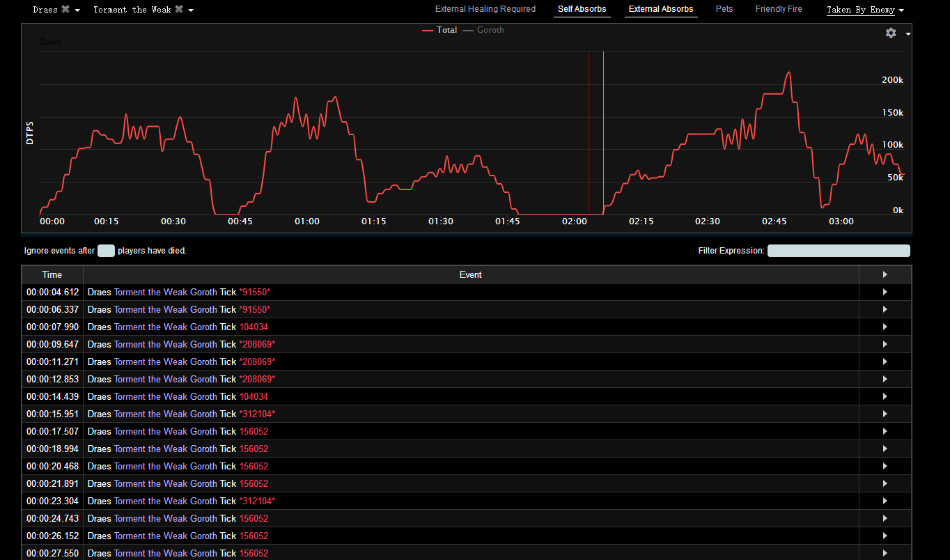Screen dimensions: 950x560
Task: Expand details for the 00:00:12.853 event
Action: (885, 379)
